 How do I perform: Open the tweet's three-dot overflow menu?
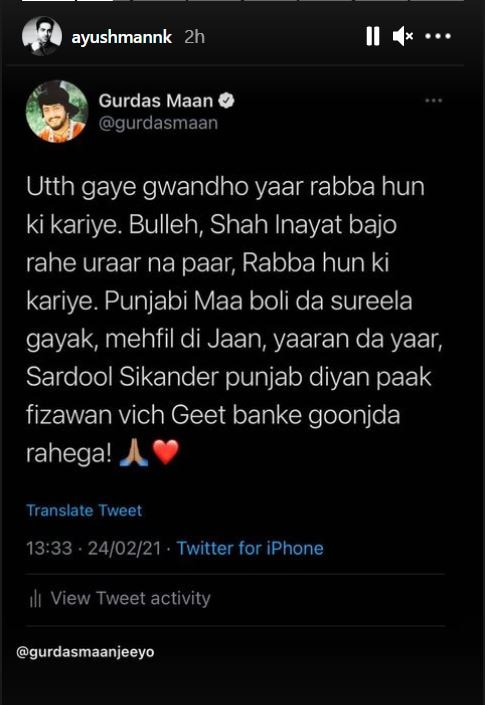tap(433, 100)
